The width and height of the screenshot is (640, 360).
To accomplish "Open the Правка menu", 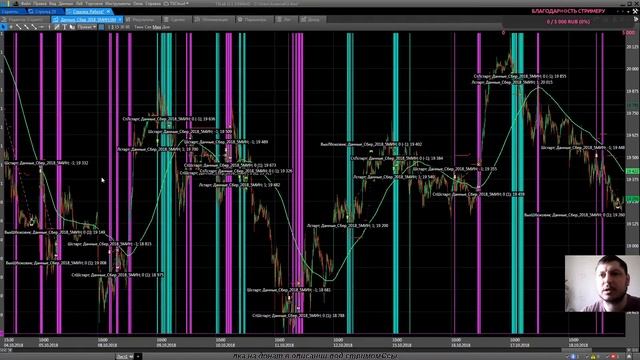I will pyautogui.click(x=40, y=3).
